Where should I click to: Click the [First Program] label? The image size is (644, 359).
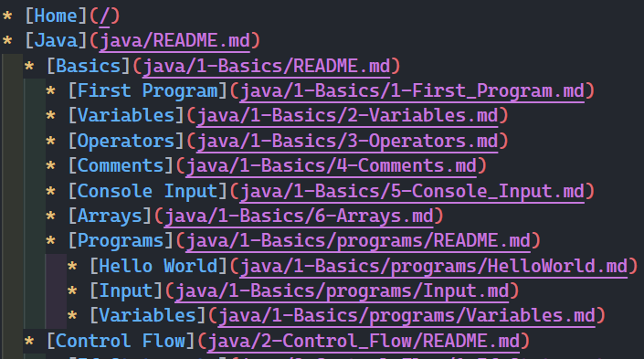[148, 91]
